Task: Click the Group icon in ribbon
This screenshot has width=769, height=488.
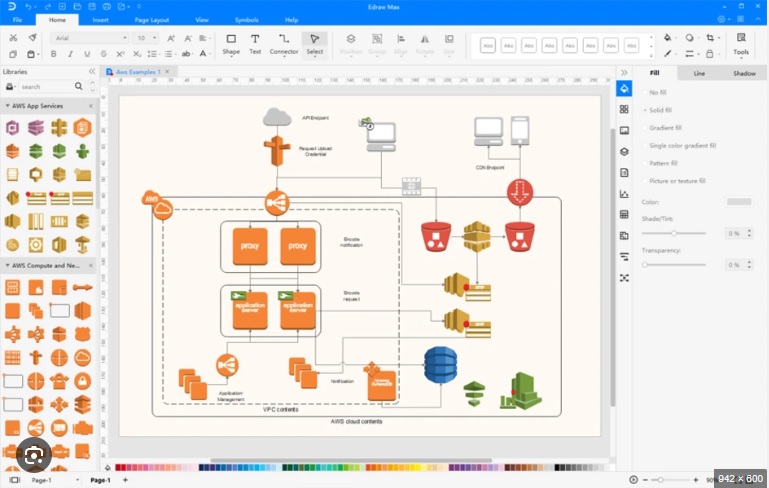Action: tap(377, 39)
